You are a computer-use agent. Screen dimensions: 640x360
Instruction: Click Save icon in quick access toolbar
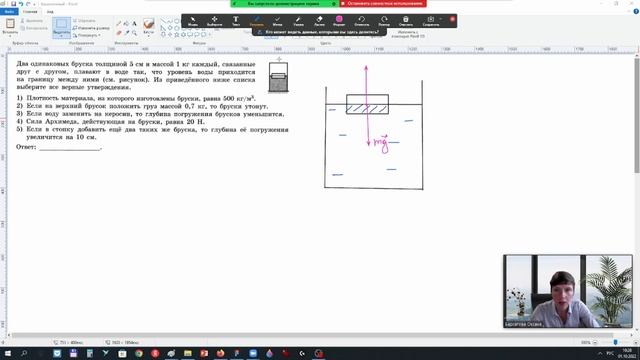13,4
